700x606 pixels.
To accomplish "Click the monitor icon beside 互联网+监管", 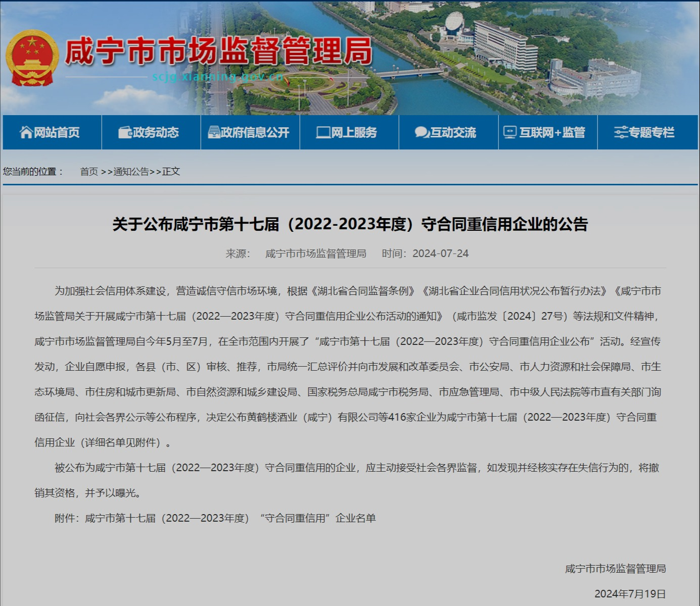I will [x=510, y=132].
